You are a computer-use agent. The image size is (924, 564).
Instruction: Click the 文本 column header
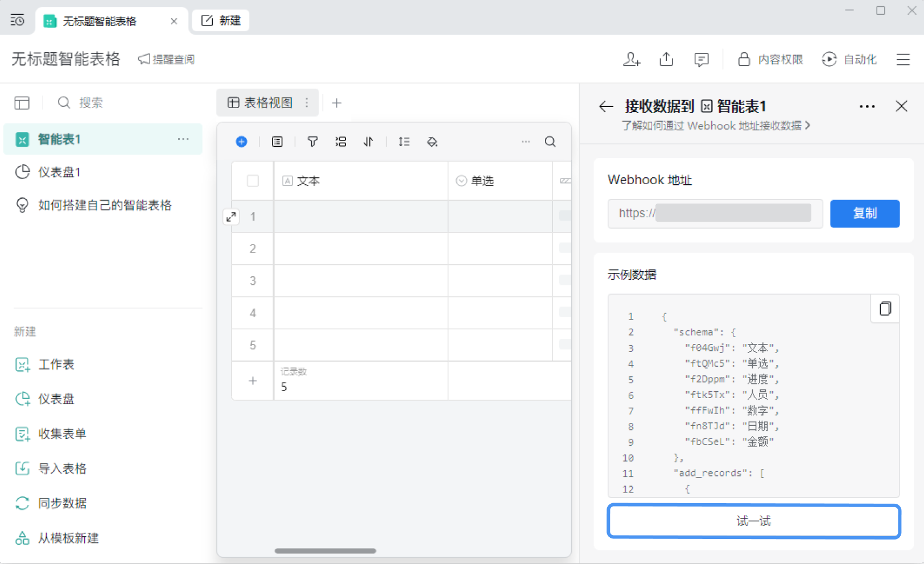[361, 181]
